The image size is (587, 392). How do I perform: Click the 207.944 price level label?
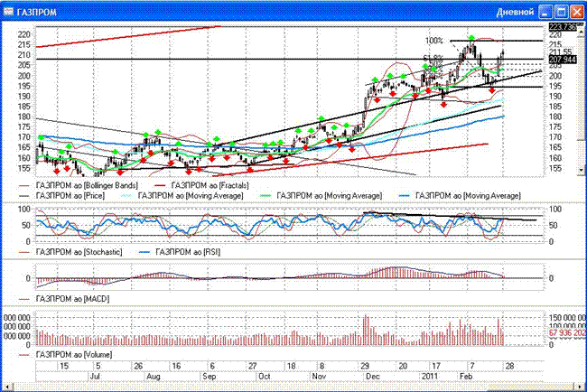pos(563,59)
